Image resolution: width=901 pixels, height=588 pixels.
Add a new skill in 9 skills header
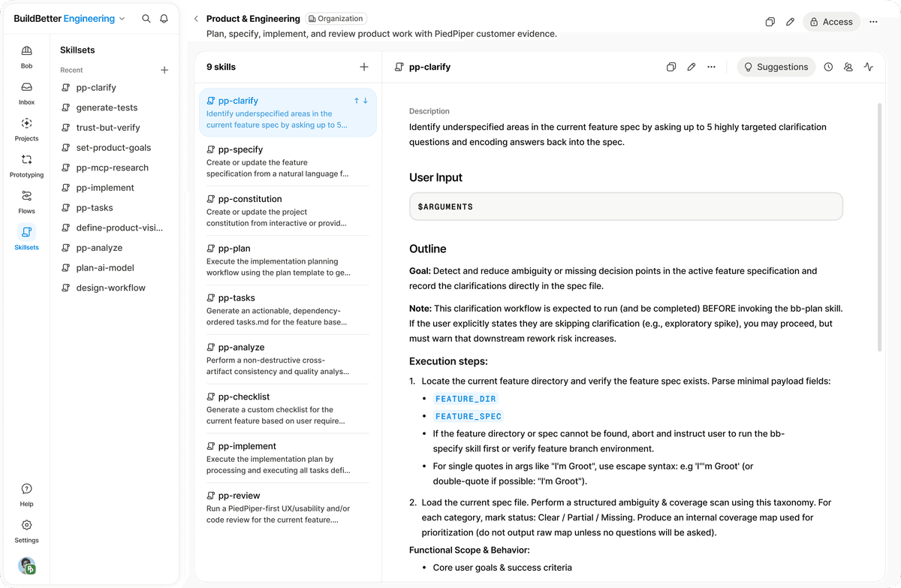[364, 67]
